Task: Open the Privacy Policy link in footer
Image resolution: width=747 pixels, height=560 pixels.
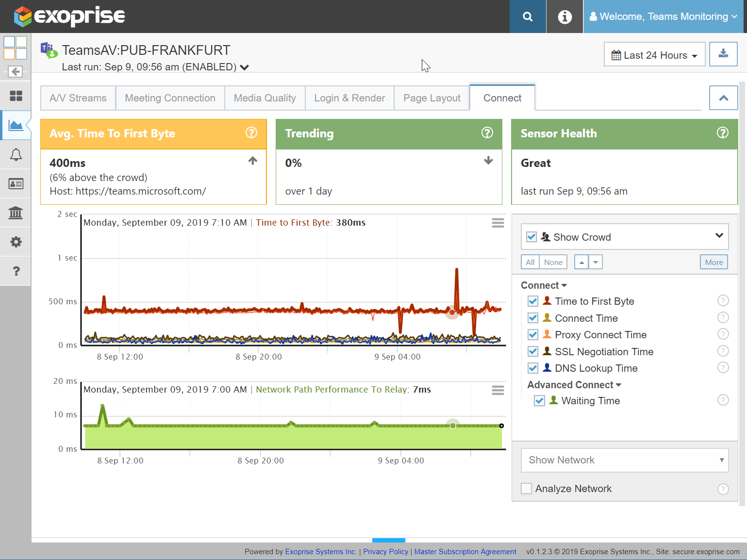Action: (x=385, y=551)
